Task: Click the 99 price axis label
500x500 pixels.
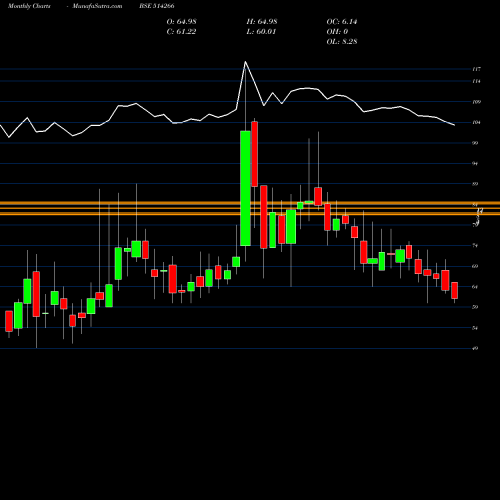Action: [x=475, y=143]
